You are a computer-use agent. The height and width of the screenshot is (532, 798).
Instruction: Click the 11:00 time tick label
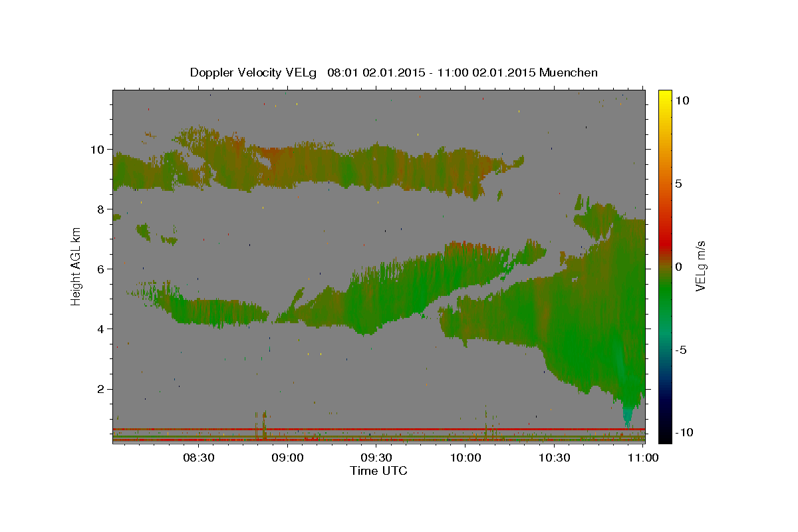tap(642, 458)
